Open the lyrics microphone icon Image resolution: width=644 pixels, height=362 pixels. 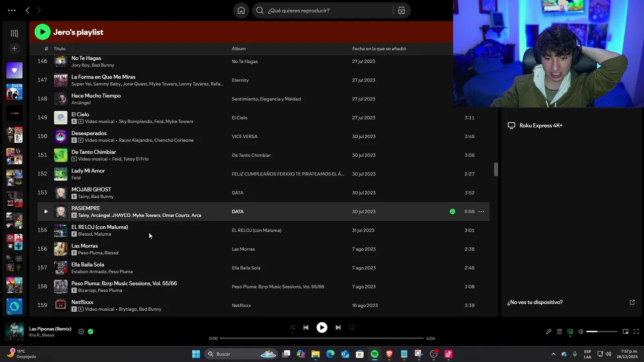pos(548,331)
